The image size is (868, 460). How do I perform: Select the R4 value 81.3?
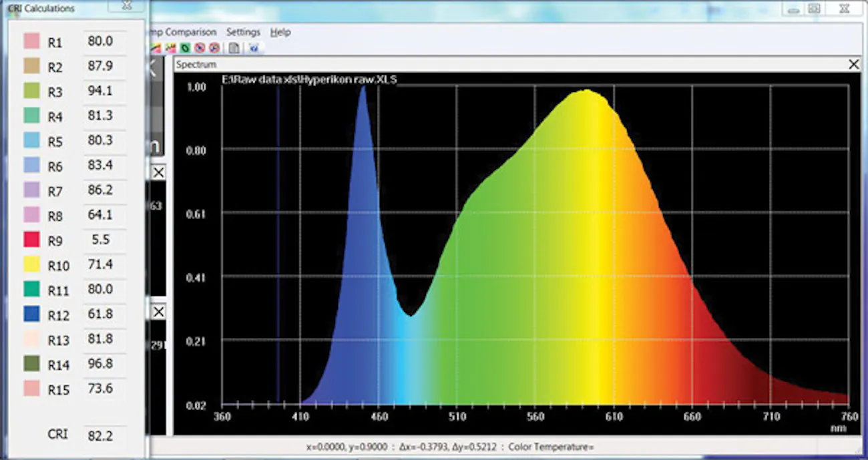[x=104, y=116]
